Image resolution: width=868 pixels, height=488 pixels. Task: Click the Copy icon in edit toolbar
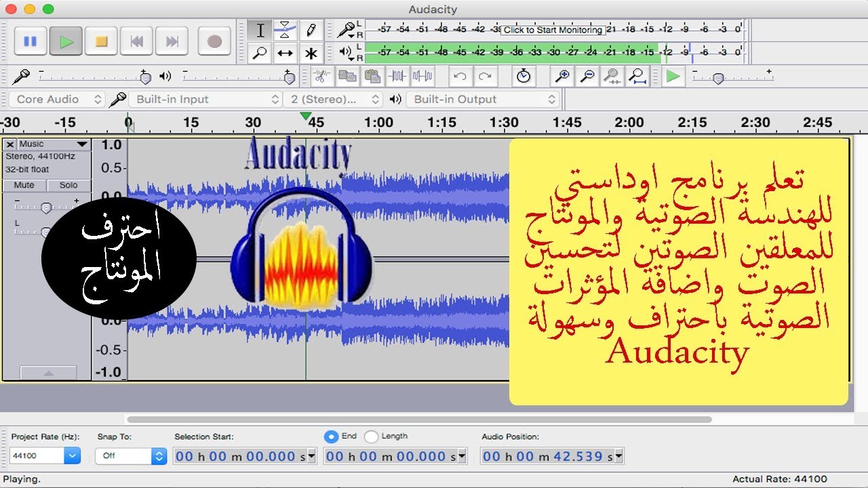pos(347,76)
